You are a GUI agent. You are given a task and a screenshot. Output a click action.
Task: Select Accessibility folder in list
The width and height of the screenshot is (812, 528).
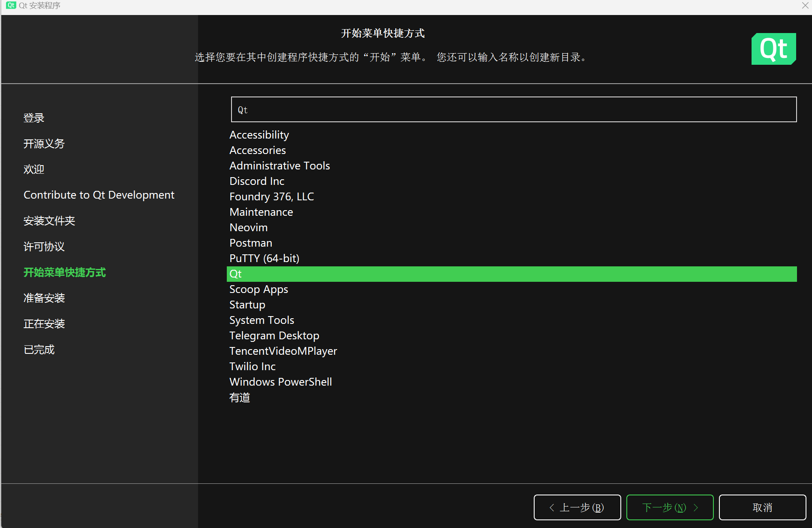(x=511, y=135)
